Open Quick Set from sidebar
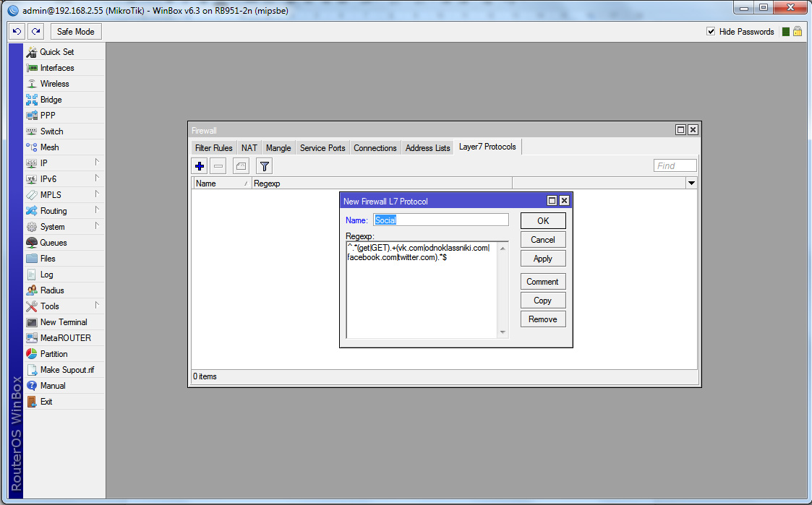The height and width of the screenshot is (505, 812). 64,52
